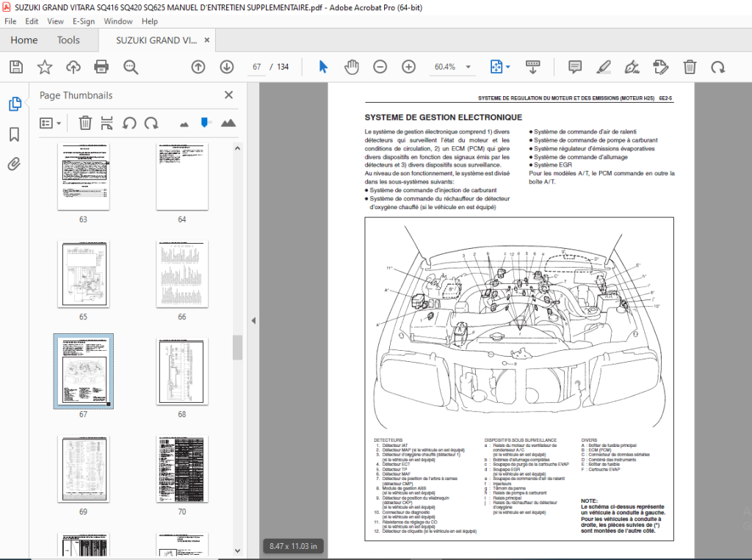Screen dimensions: 752x560
Task: Select page 66 thumbnail
Action: click(x=182, y=274)
